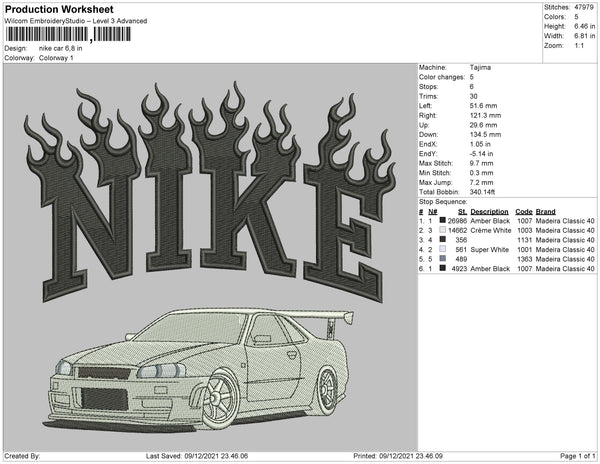The image size is (600, 464).
Task: Click the Width value '6.81 in'
Action: click(584, 36)
